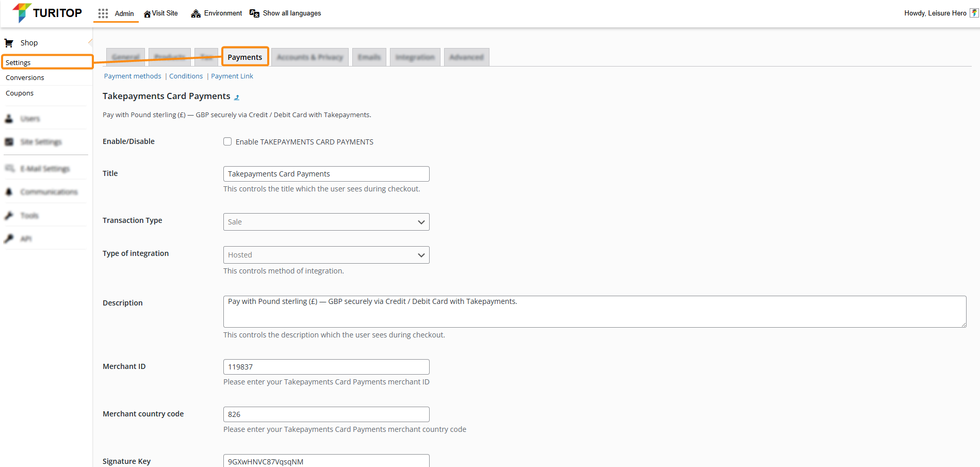Click the arrow icon next to Takepayments heading
This screenshot has width=980, height=467.
pyautogui.click(x=237, y=97)
